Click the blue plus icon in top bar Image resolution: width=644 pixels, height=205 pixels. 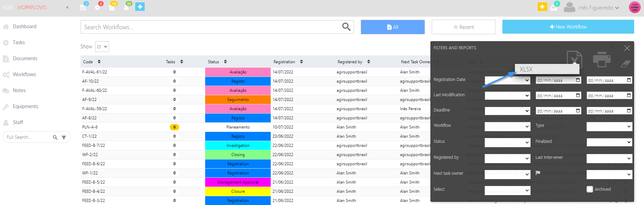coord(140,7)
